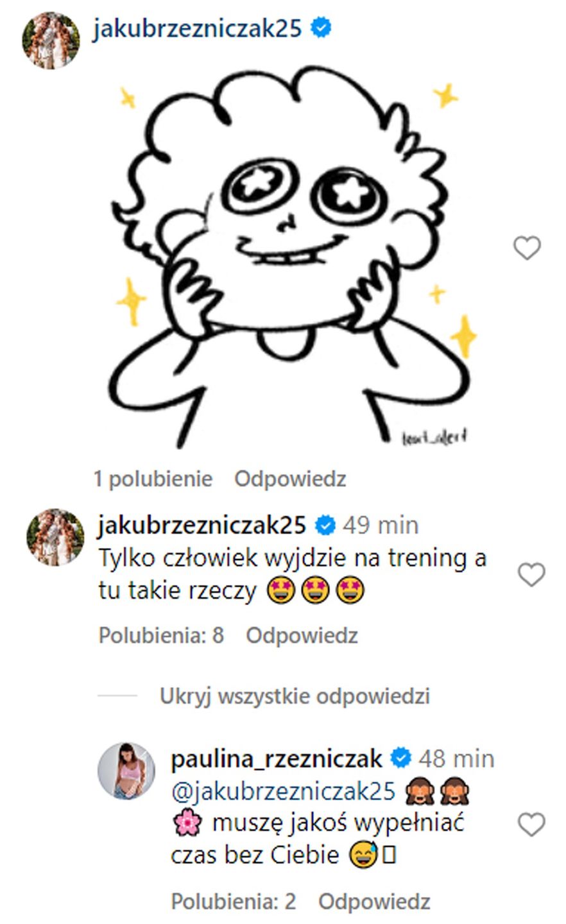Like the cartoon sticker comment with heart

(x=527, y=248)
